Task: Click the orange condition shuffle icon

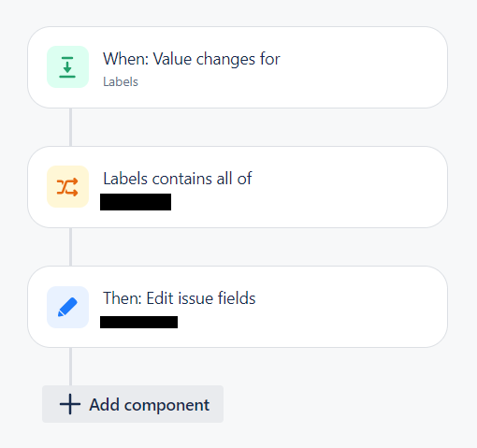Action: coord(67,187)
